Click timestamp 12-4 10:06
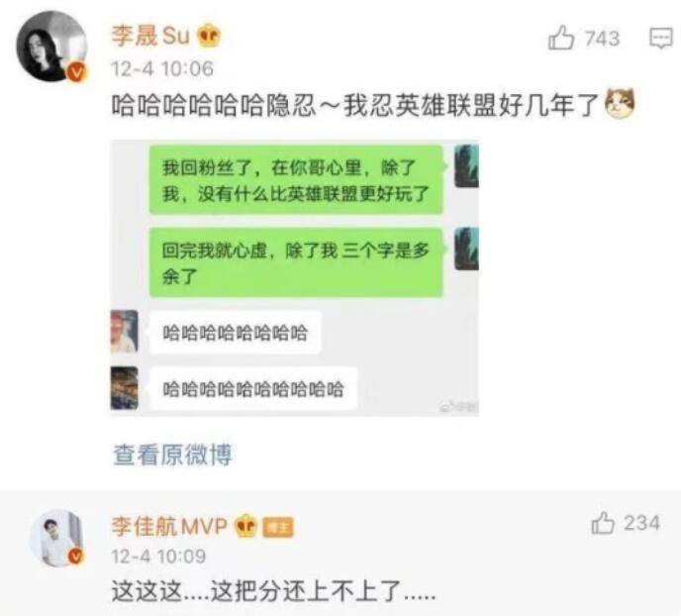 pos(162,69)
